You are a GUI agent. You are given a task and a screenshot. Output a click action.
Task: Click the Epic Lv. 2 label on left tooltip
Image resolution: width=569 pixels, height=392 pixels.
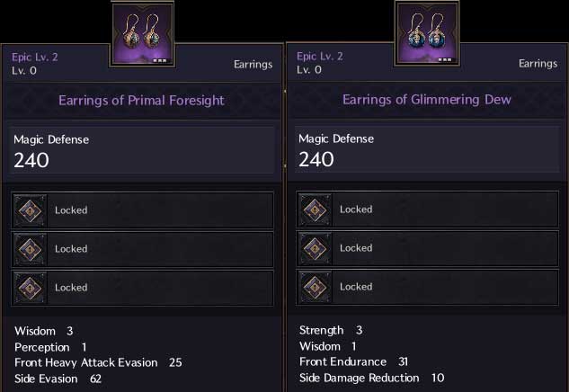click(36, 57)
